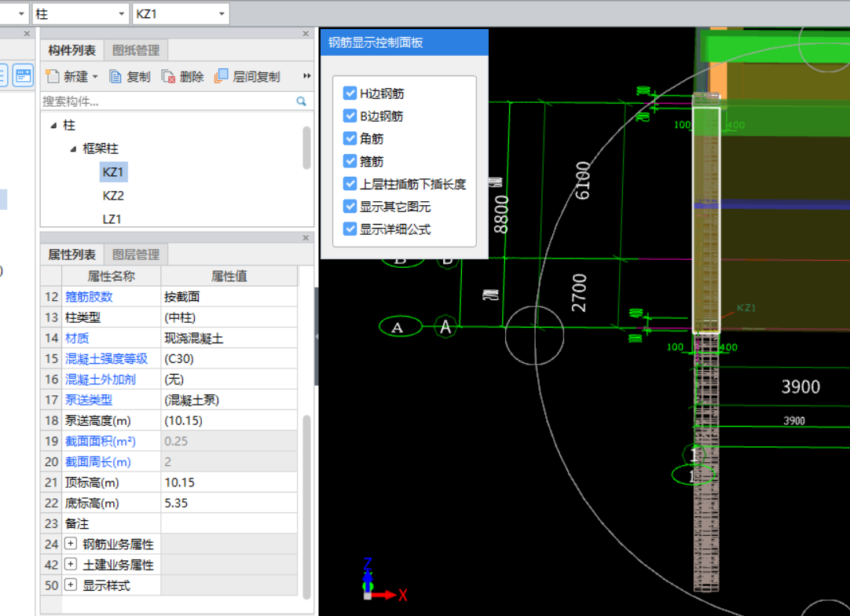Click the (混凝土泵) pump type value
This screenshot has width=850, height=616.
tap(229, 400)
